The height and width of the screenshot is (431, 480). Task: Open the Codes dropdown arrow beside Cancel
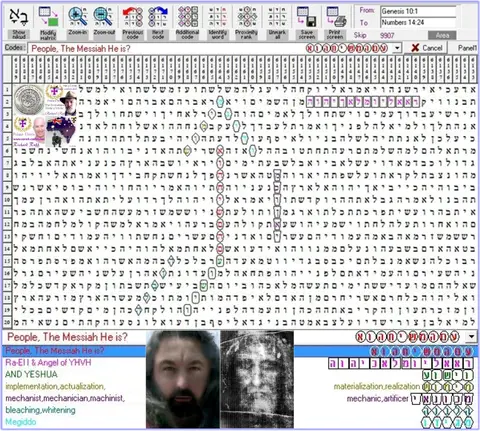click(x=397, y=48)
